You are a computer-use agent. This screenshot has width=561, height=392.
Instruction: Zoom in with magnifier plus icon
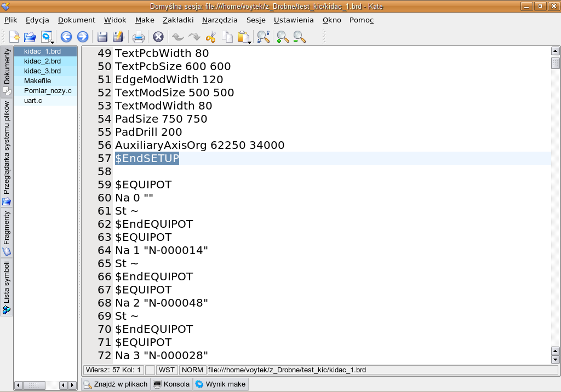(x=283, y=37)
